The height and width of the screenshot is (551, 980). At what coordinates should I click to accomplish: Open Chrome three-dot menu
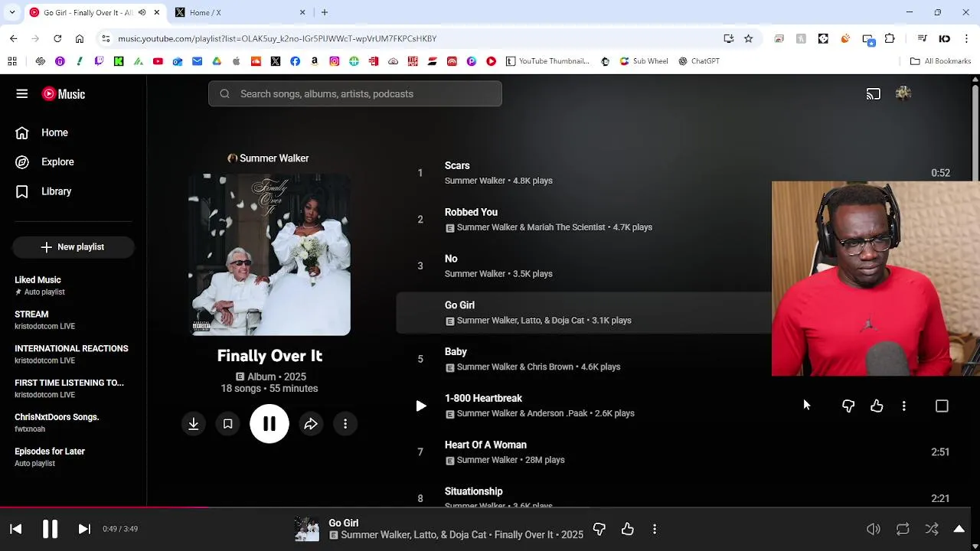[x=966, y=38]
